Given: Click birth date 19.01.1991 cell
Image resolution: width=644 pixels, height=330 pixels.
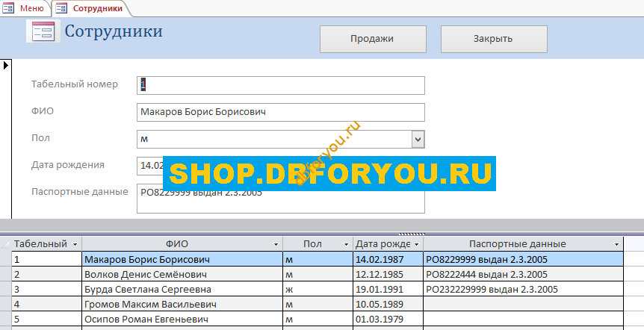Looking at the screenshot, I should coord(388,290).
